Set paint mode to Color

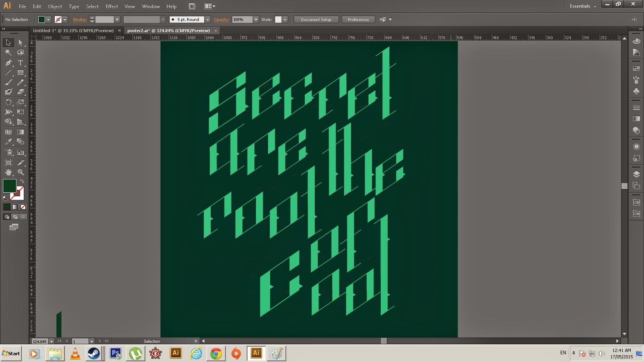click(x=7, y=207)
